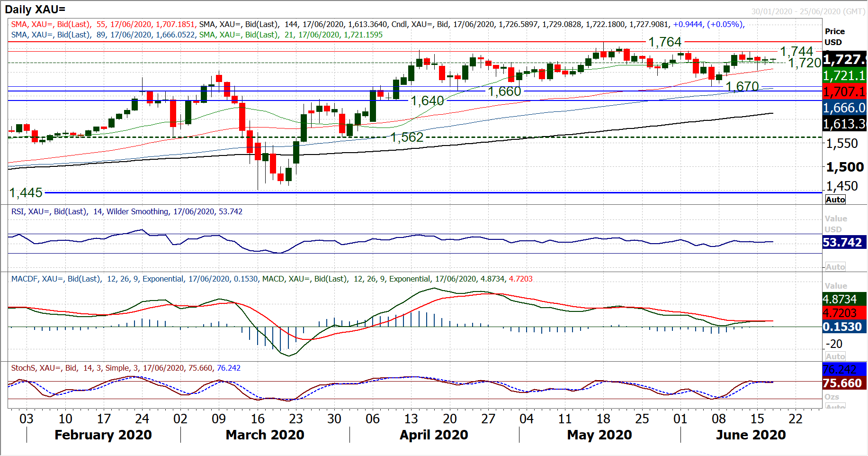Image resolution: width=868 pixels, height=456 pixels.
Task: Click the Auto button under the price scale
Action: [835, 200]
